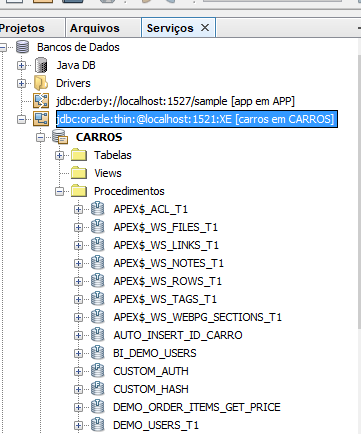The width and height of the screenshot is (361, 434).
Task: Select APEX$_WS_WEBPG_SECTIONS_T1 text
Action: 197,317
